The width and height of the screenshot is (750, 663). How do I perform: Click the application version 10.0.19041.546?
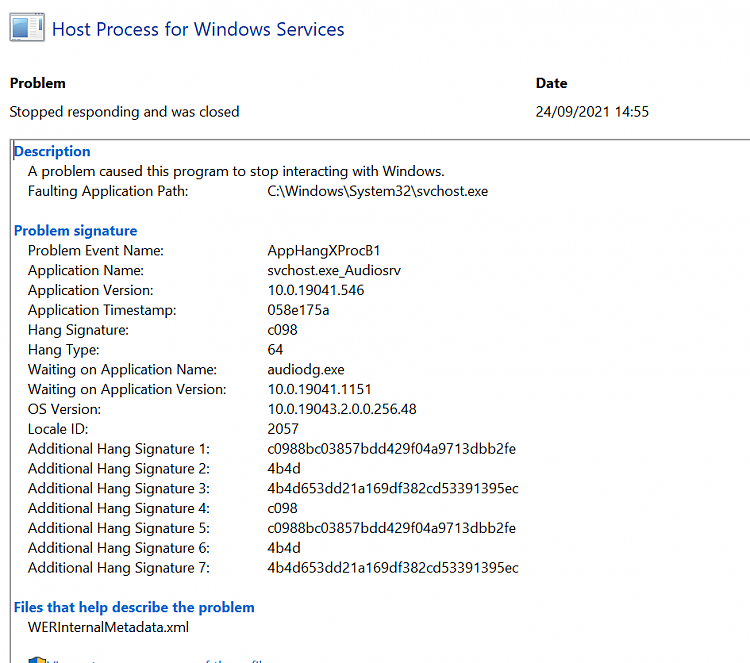(x=316, y=290)
